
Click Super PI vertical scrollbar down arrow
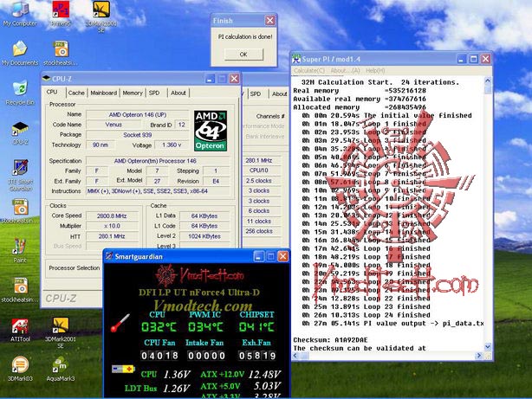point(488,347)
